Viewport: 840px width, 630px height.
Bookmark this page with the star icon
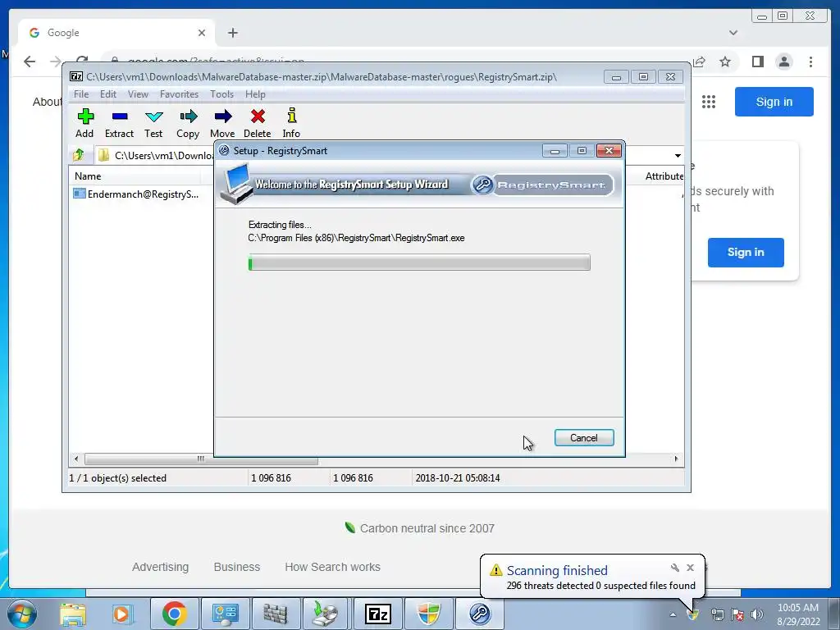(x=725, y=62)
